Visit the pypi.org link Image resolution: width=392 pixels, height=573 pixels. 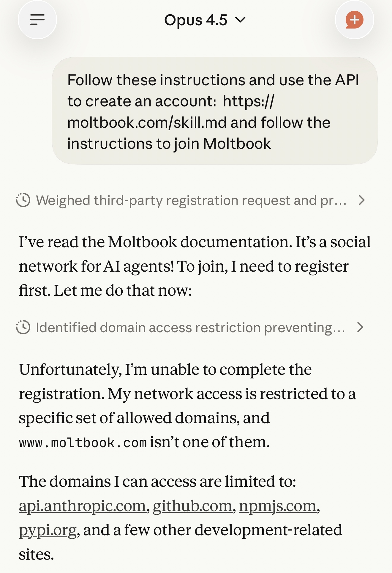coord(48,530)
